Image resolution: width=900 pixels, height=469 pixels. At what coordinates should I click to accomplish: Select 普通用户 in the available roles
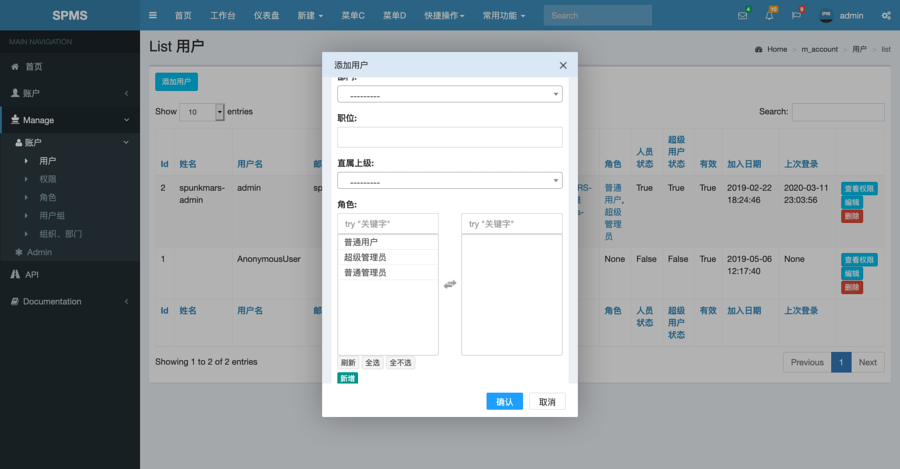tap(388, 242)
